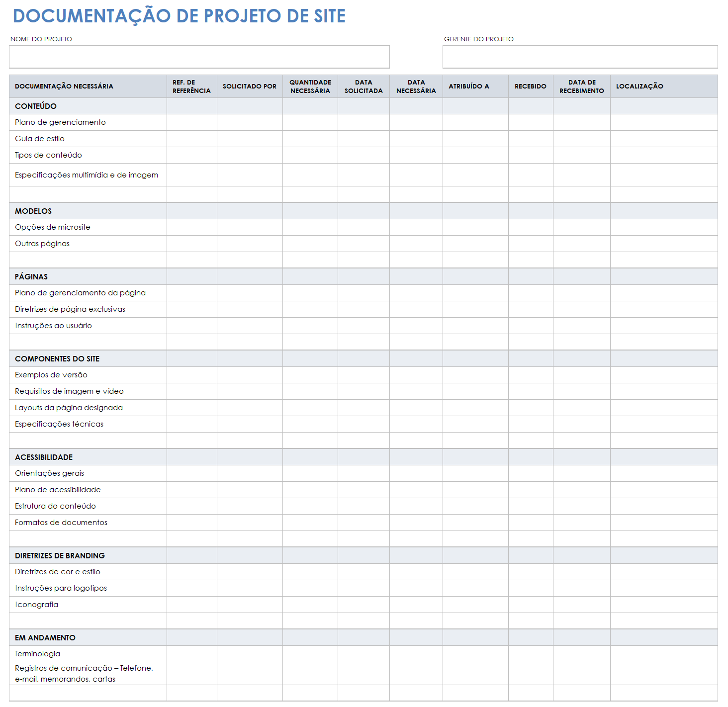Select the 'Ref. de Referência' column header
This screenshot has height=707, width=728.
point(192,87)
